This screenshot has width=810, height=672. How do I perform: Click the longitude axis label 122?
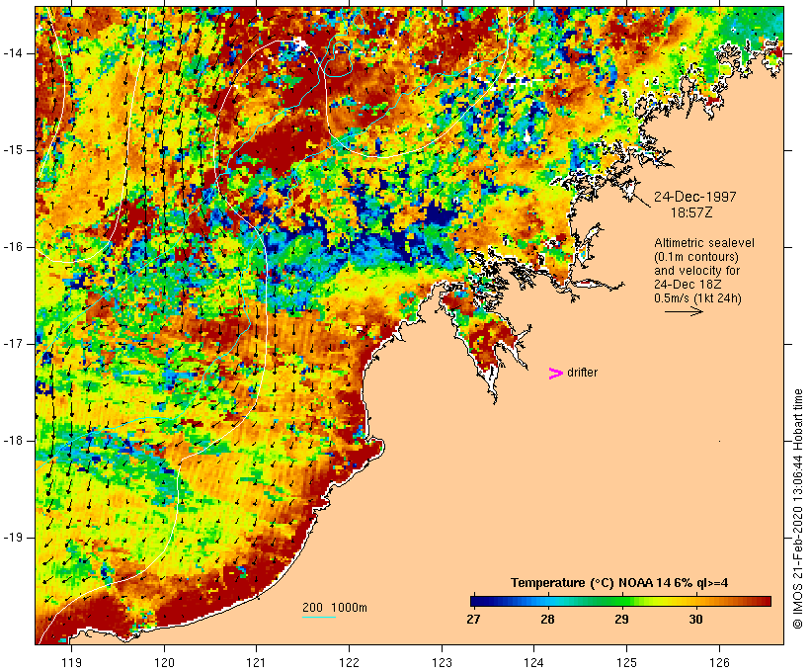pos(350,662)
